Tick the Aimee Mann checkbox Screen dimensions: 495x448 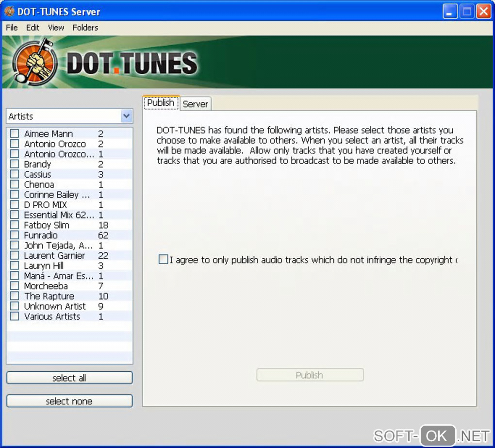pos(15,133)
